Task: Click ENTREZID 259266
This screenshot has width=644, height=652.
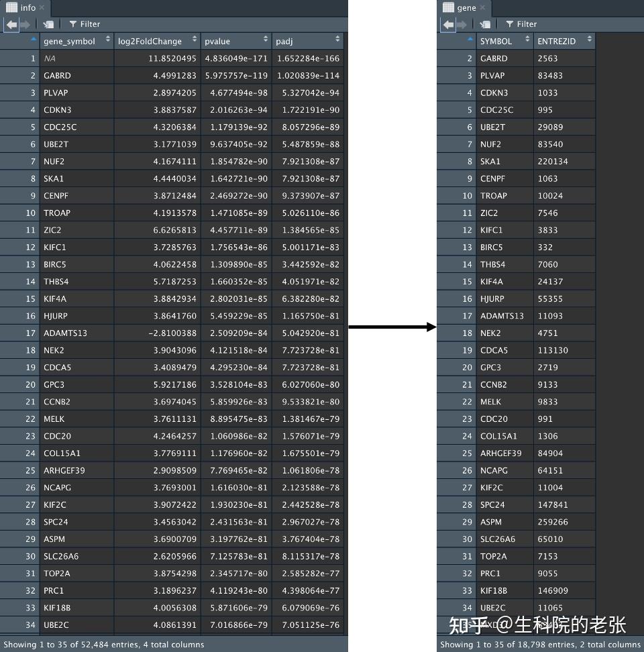Action: pyautogui.click(x=553, y=522)
